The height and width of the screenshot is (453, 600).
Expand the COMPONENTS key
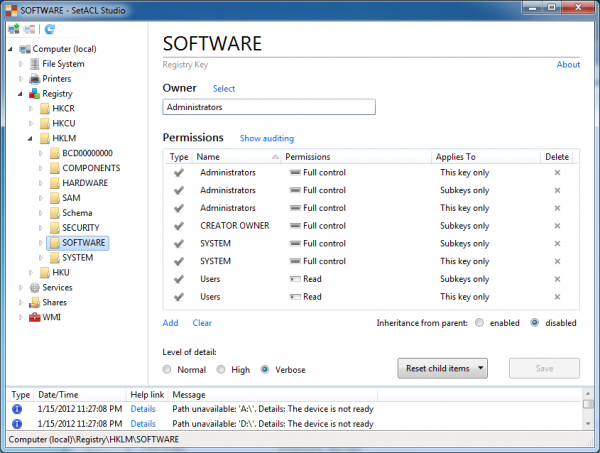pos(41,168)
